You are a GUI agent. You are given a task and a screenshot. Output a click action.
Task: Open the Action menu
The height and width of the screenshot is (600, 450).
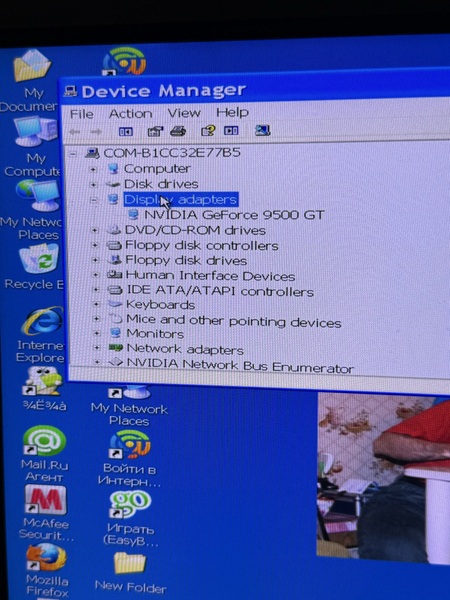(130, 114)
